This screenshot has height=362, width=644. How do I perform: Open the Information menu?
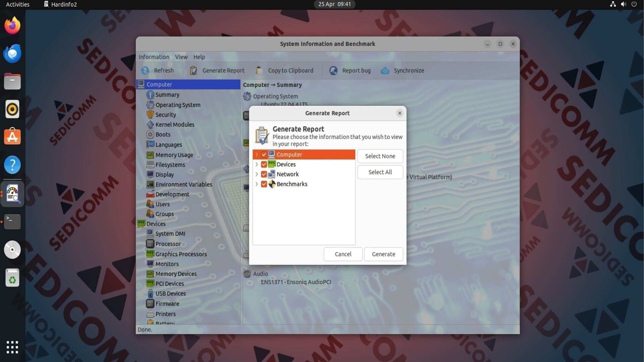click(154, 57)
